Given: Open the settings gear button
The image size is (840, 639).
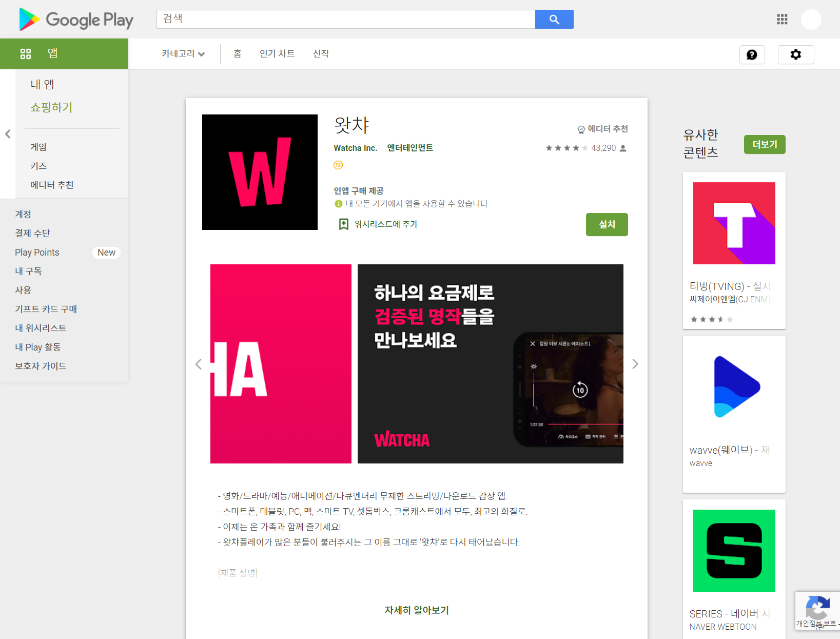Looking at the screenshot, I should tap(796, 54).
